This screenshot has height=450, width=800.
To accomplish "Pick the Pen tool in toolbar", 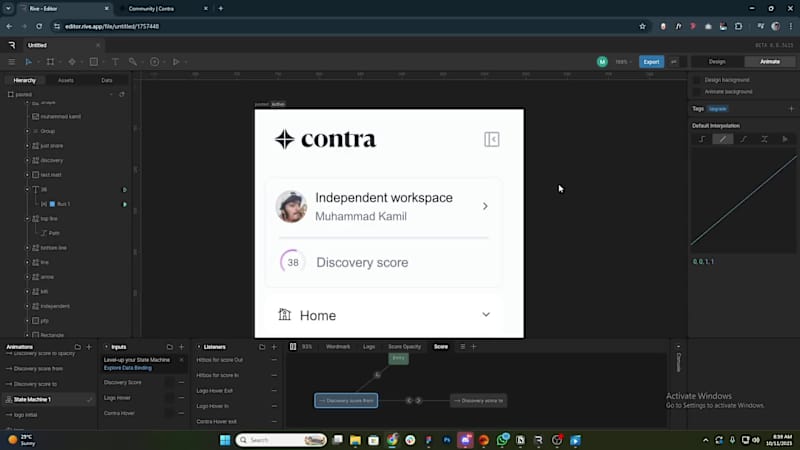I will [x=72, y=62].
